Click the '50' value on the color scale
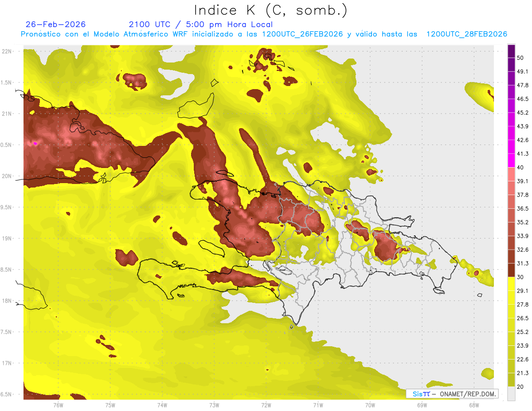The height and width of the screenshot is (411, 532). pos(520,58)
